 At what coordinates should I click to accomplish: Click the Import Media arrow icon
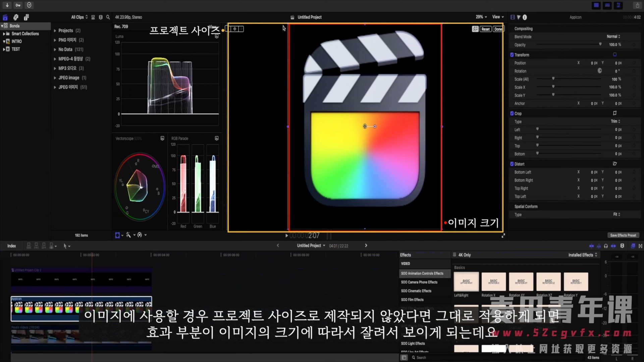pos(7,5)
